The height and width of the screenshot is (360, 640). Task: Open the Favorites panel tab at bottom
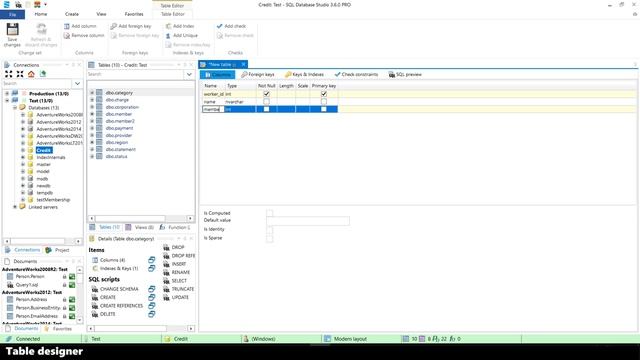[58, 329]
